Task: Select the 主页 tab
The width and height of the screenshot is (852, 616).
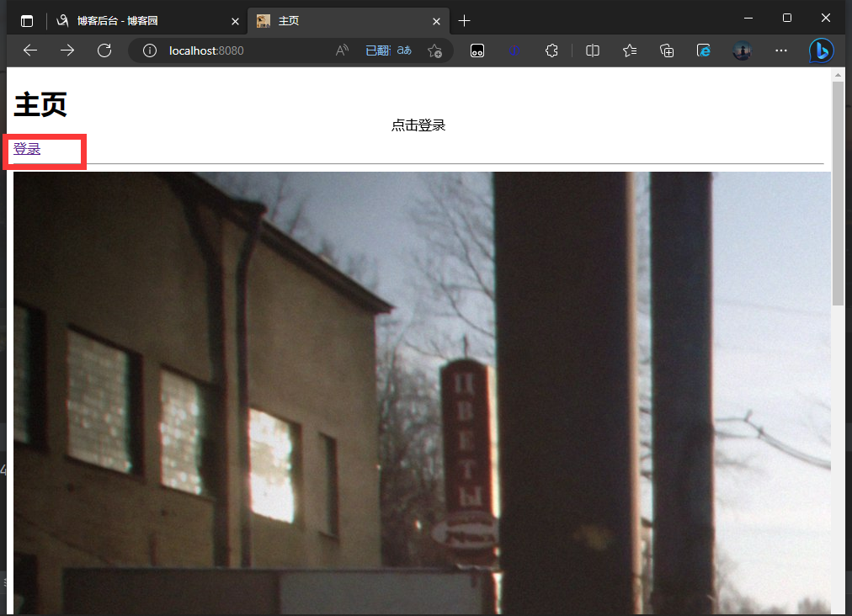Action: tap(349, 21)
